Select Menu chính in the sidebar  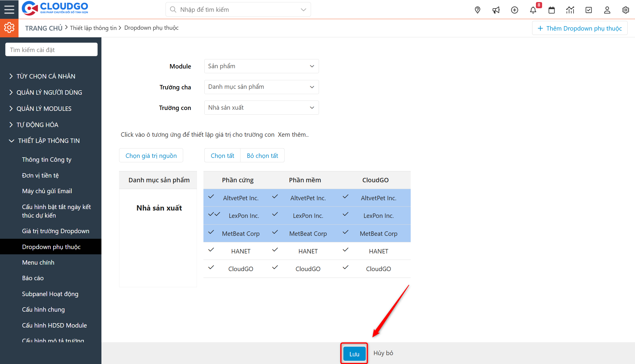(38, 262)
